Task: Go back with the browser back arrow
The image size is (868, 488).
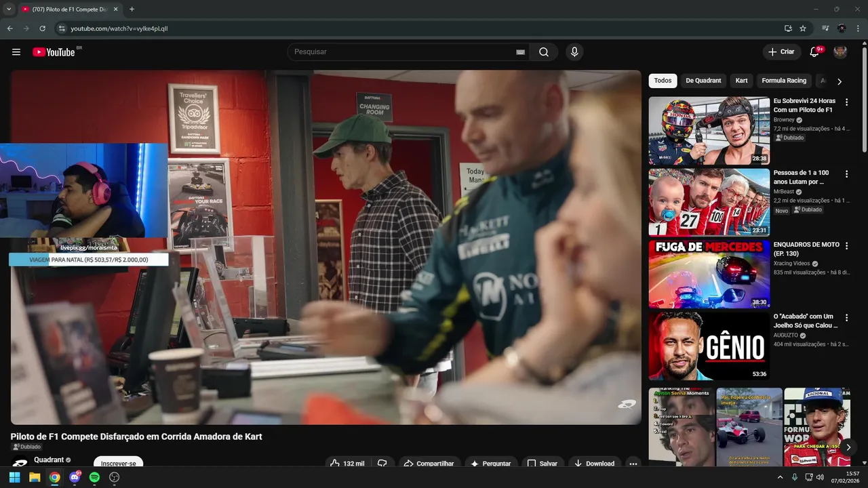Action: [x=9, y=28]
